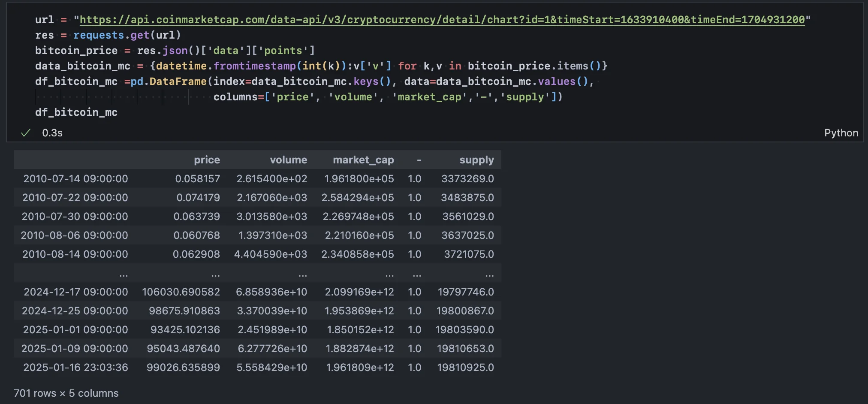Select the market_cap column header
Screen dimensions: 868x404
[x=363, y=160]
